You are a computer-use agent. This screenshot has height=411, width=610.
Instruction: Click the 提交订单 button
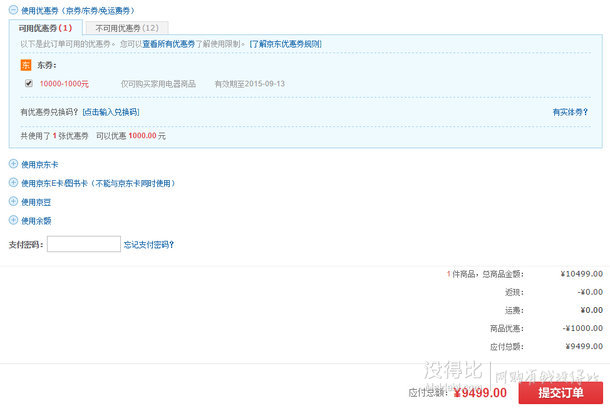coord(561,393)
